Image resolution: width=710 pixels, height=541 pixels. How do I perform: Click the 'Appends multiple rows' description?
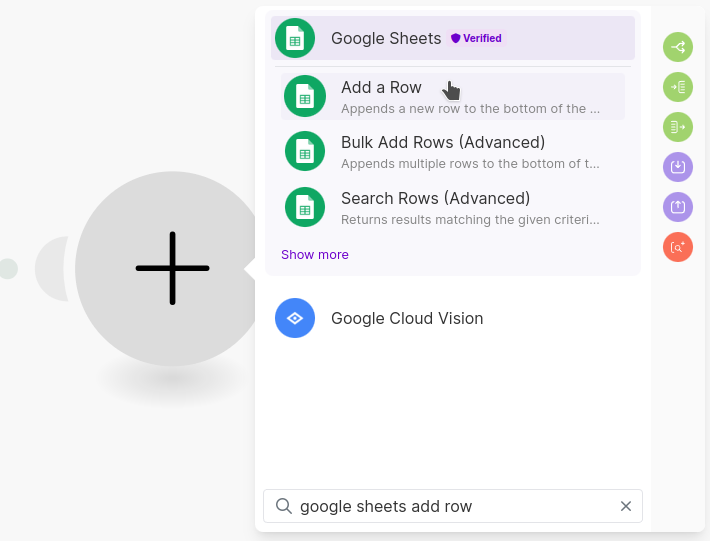[x=470, y=164]
